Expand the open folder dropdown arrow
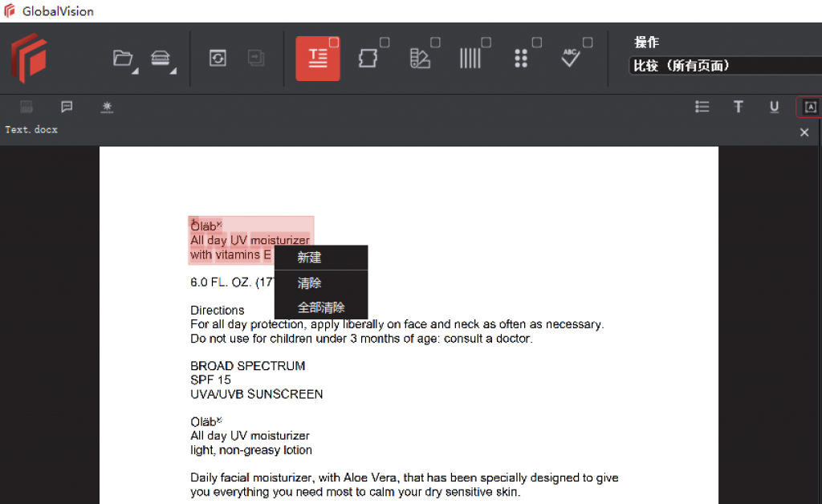The image size is (822, 504). pyautogui.click(x=135, y=71)
